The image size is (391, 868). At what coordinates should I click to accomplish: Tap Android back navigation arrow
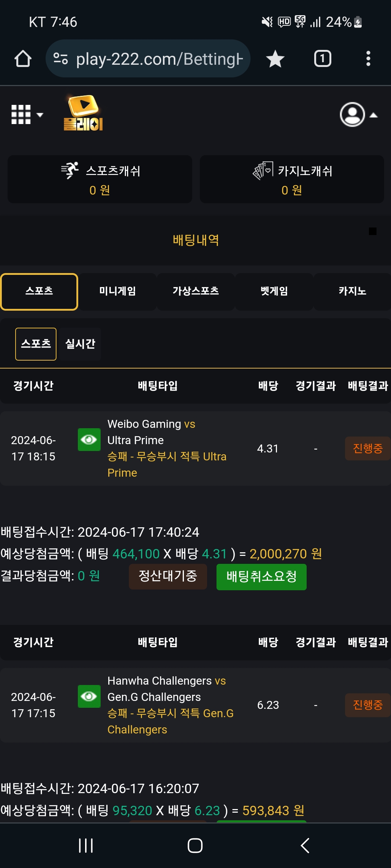point(305,846)
